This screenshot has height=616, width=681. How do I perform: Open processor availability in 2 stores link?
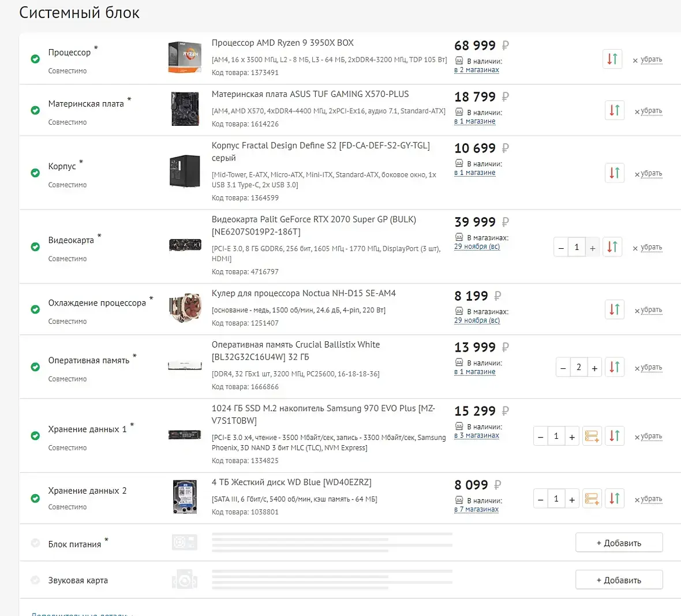pos(477,70)
